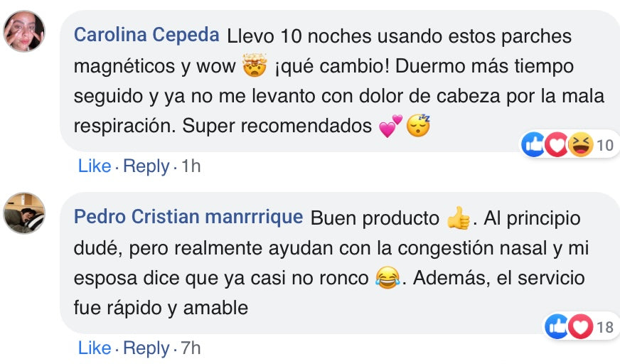Click the red heart reaction on Pedro's comment
This screenshot has height=364, width=620.
[x=581, y=326]
